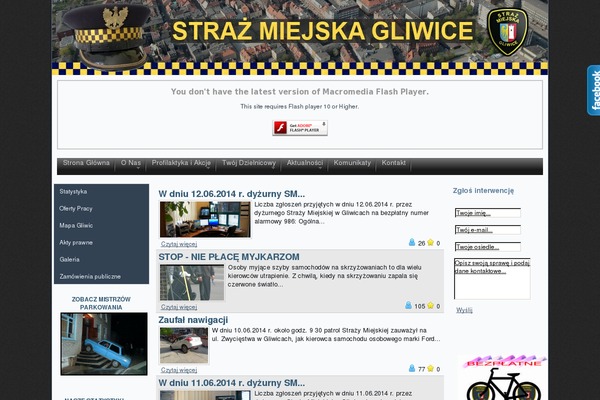Click the Bezpłatne bicycle banner
Viewport: 600px width, 400px height.
[x=503, y=378]
